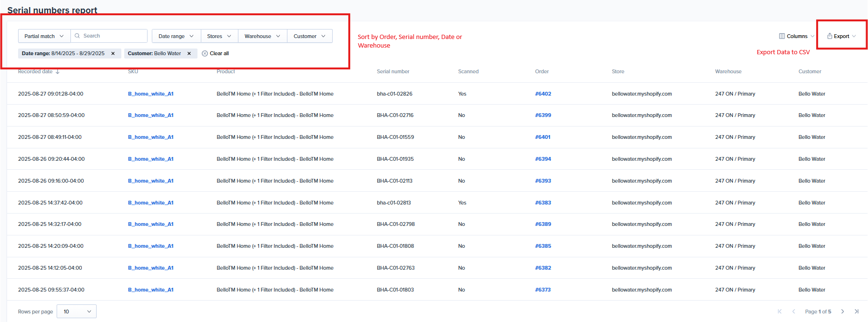The image size is (868, 322).
Task: Open order #6382 link
Action: [x=543, y=268]
